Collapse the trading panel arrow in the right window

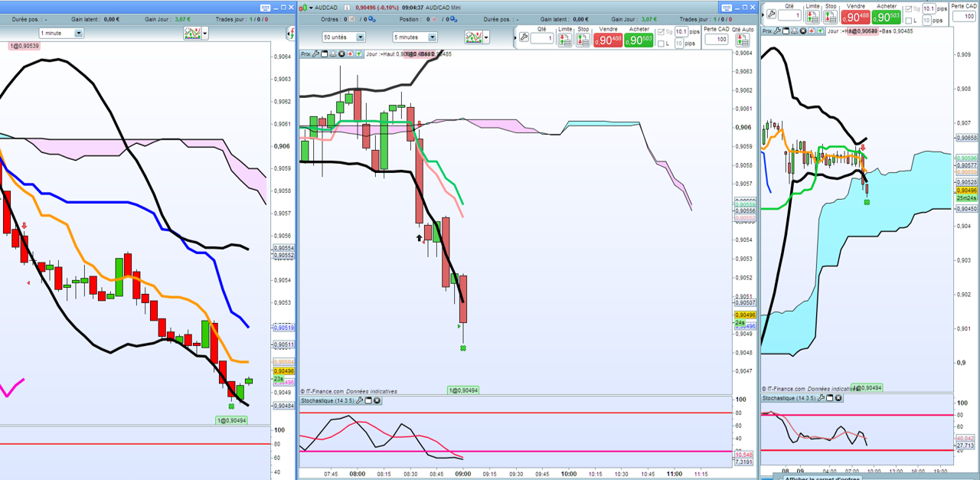point(763,15)
